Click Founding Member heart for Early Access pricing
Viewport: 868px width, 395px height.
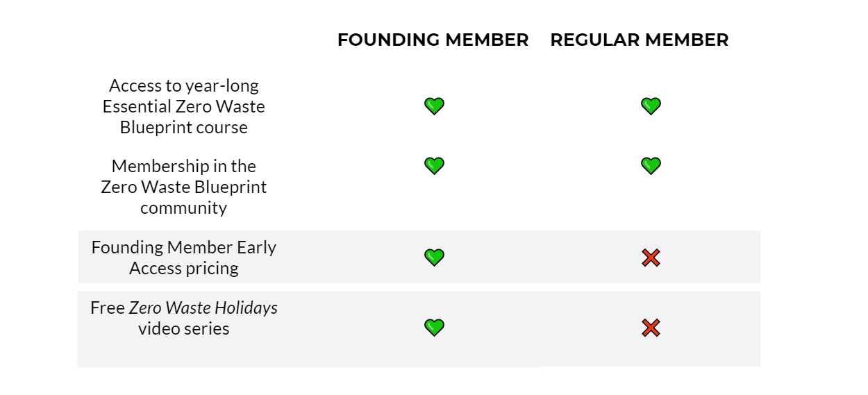[x=434, y=258]
